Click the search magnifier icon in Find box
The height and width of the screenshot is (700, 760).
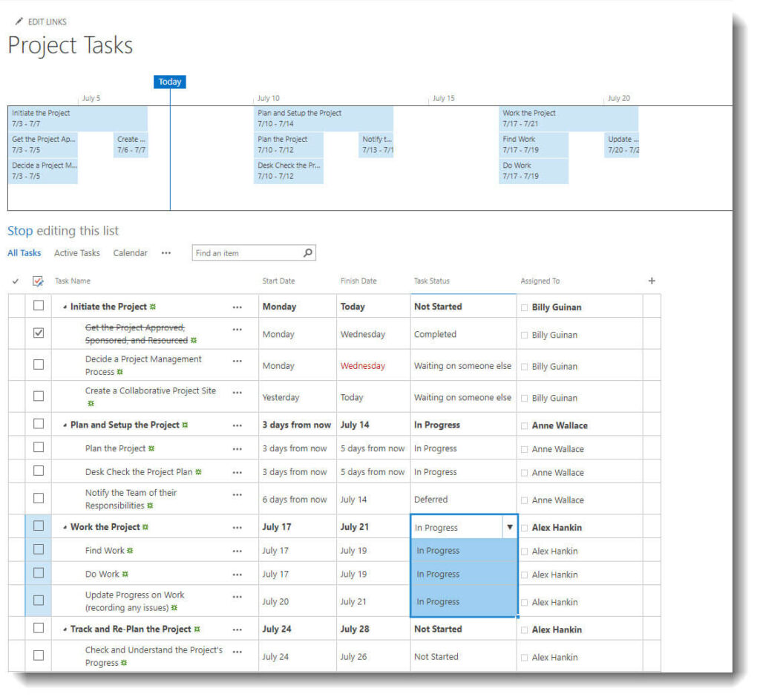click(308, 253)
